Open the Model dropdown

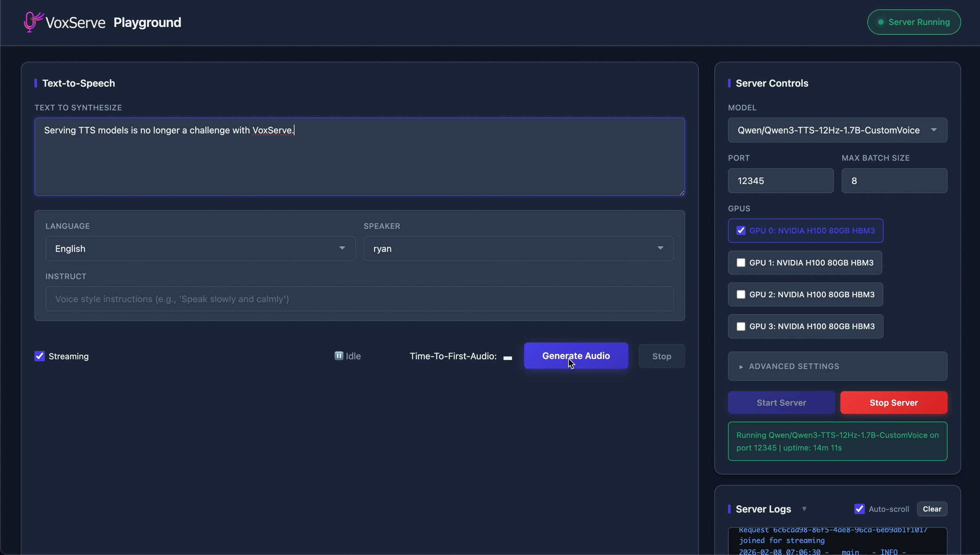pos(837,130)
